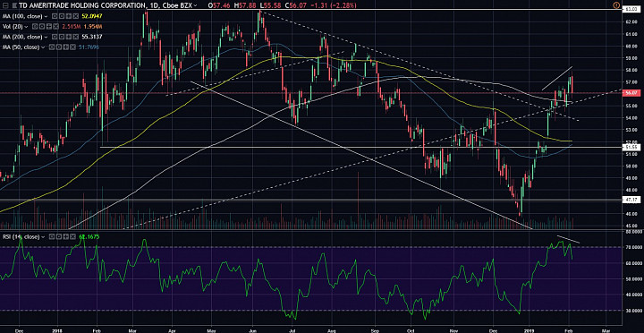
Task: Click the MA (100, close) legend label
Action: point(22,16)
